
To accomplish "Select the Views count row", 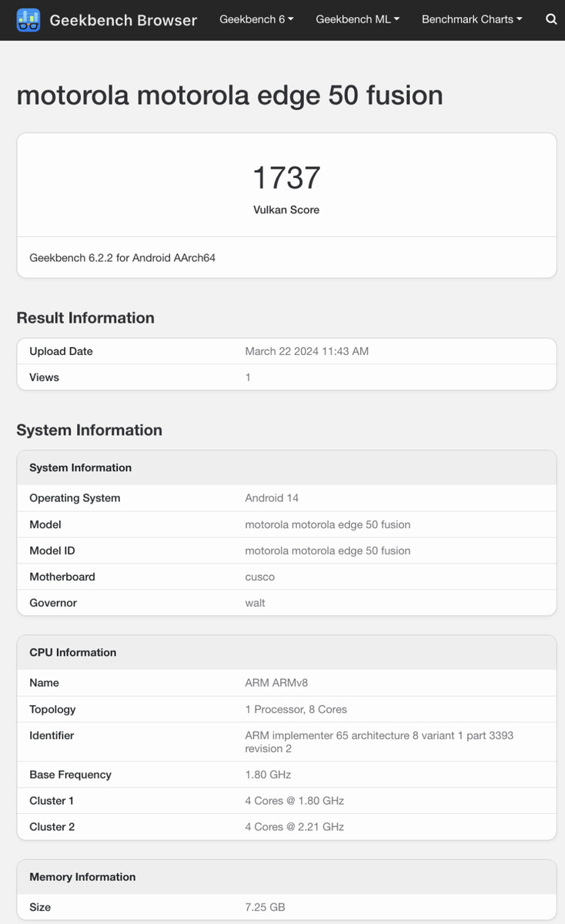I will pos(286,377).
